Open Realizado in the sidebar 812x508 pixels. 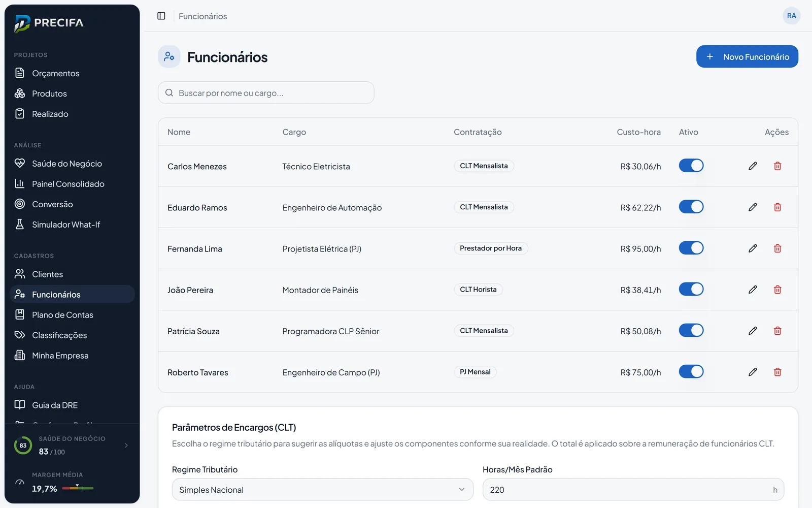[72, 114]
